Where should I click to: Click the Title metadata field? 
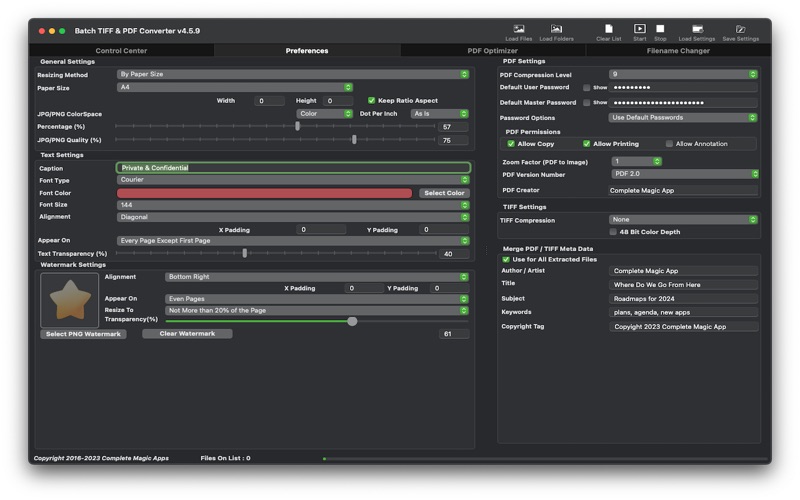pos(683,285)
